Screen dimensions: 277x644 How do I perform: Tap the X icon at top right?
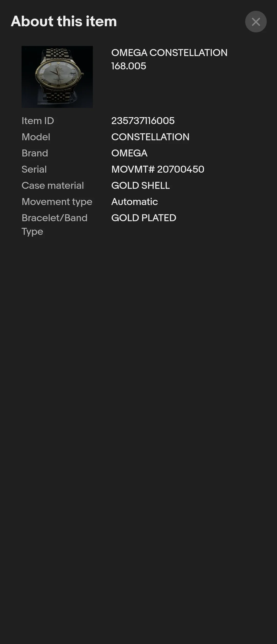[x=256, y=22]
